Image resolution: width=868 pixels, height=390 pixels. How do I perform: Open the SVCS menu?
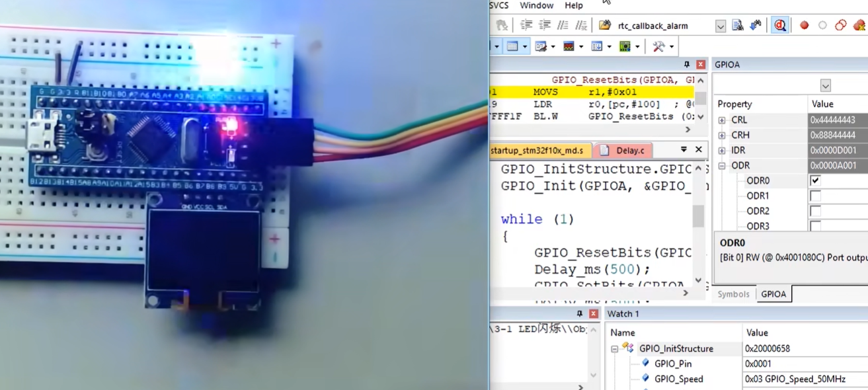[498, 5]
